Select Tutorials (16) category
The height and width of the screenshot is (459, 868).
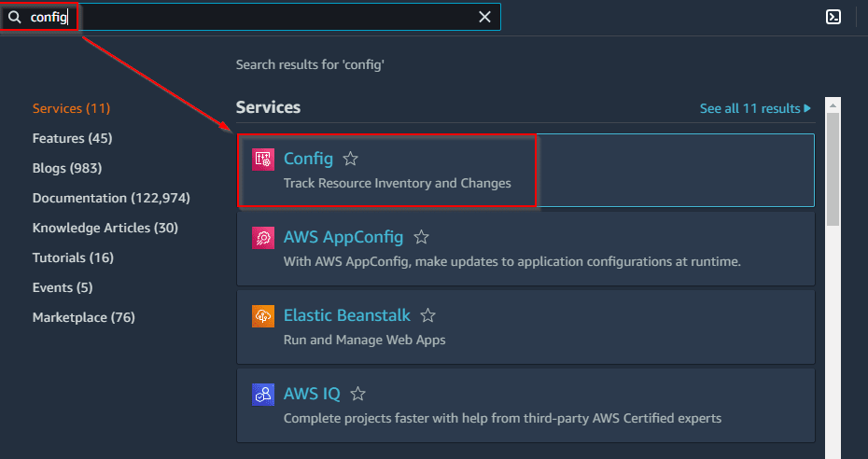tap(73, 257)
